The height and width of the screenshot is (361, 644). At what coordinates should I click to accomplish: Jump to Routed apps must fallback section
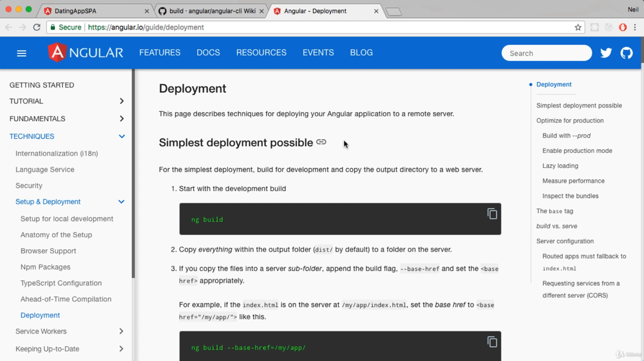tap(584, 262)
